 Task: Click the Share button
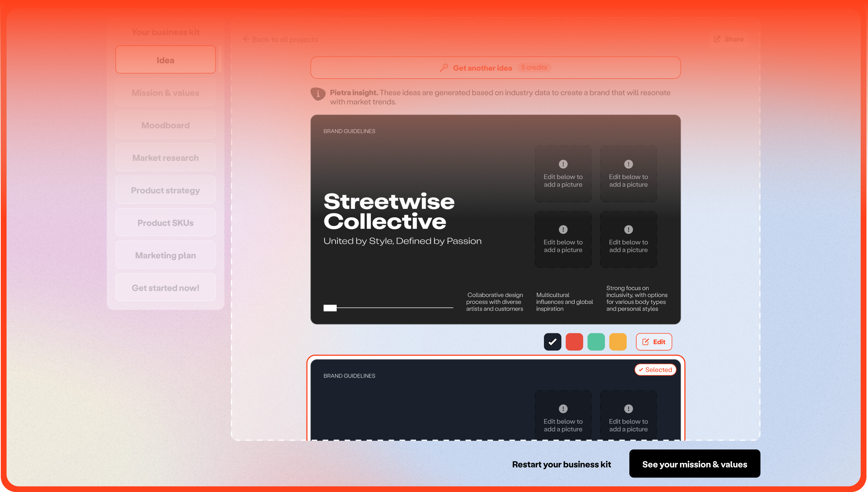tap(728, 39)
